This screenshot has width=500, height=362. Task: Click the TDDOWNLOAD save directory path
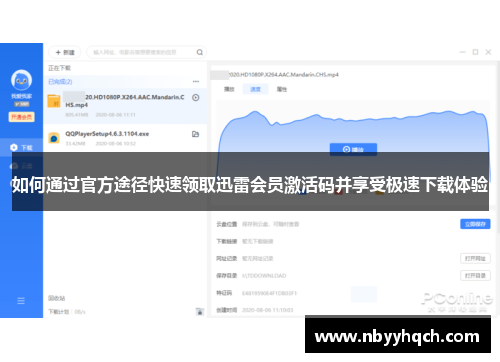tap(264, 276)
